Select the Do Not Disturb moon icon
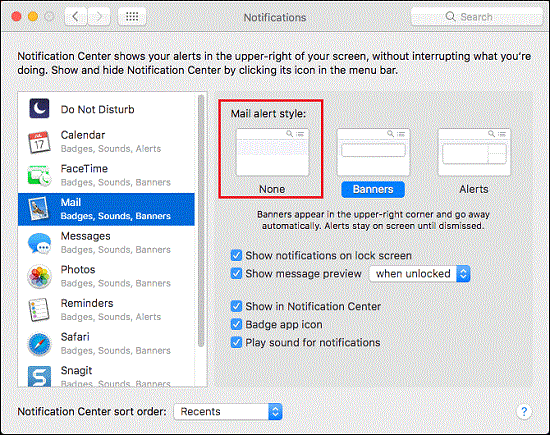Screen dimensions: 550x435 click(39, 108)
